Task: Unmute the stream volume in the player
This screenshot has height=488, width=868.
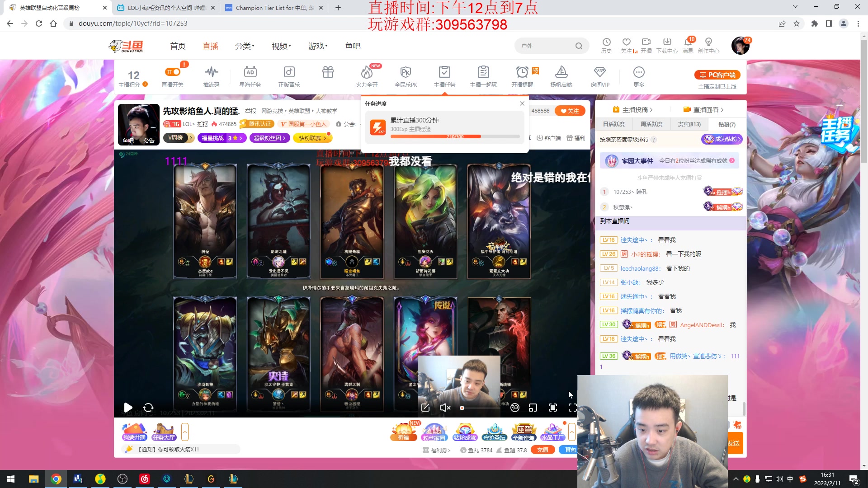Action: (x=445, y=408)
